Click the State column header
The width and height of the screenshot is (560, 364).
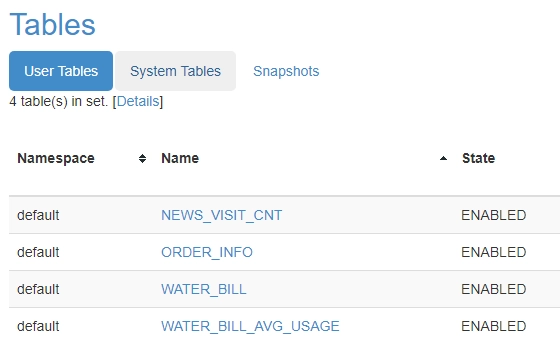(479, 158)
